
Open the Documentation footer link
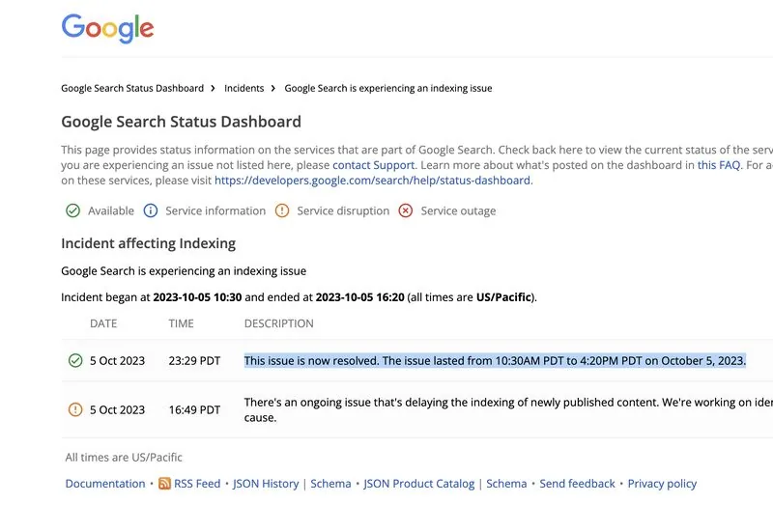point(105,484)
